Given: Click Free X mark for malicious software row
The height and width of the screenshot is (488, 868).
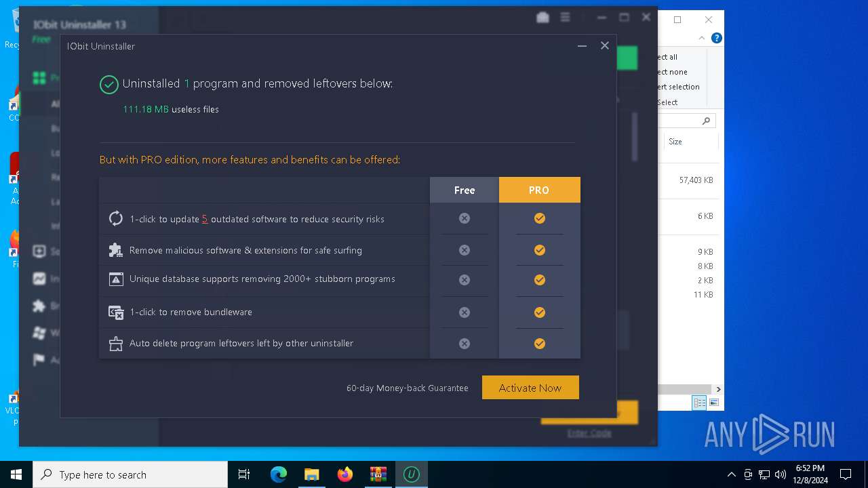Looking at the screenshot, I should (464, 250).
